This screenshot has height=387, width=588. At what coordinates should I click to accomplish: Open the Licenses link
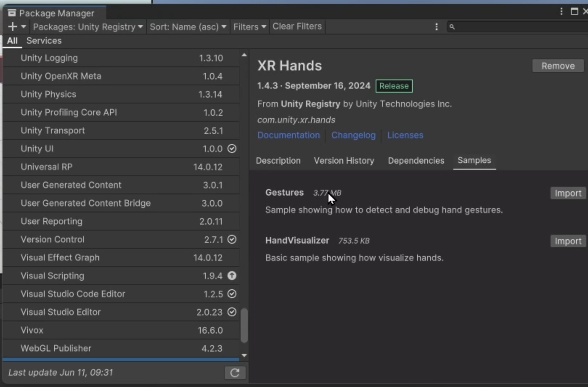pos(405,135)
